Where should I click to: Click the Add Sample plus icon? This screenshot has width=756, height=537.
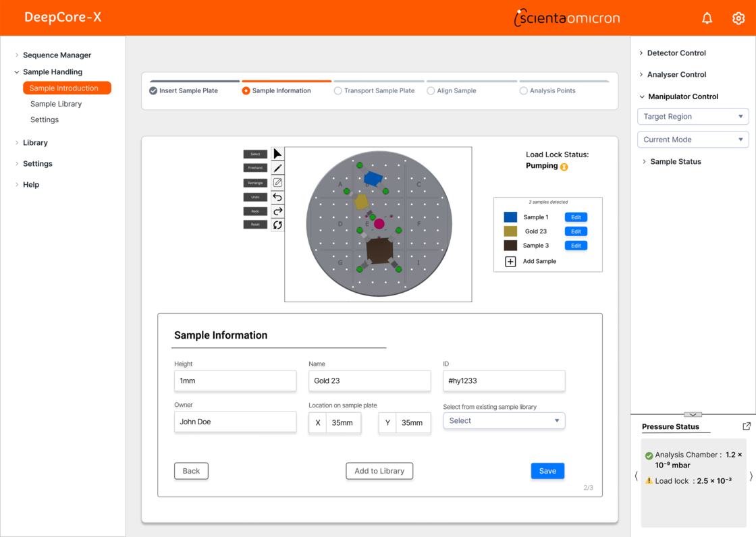coord(510,261)
